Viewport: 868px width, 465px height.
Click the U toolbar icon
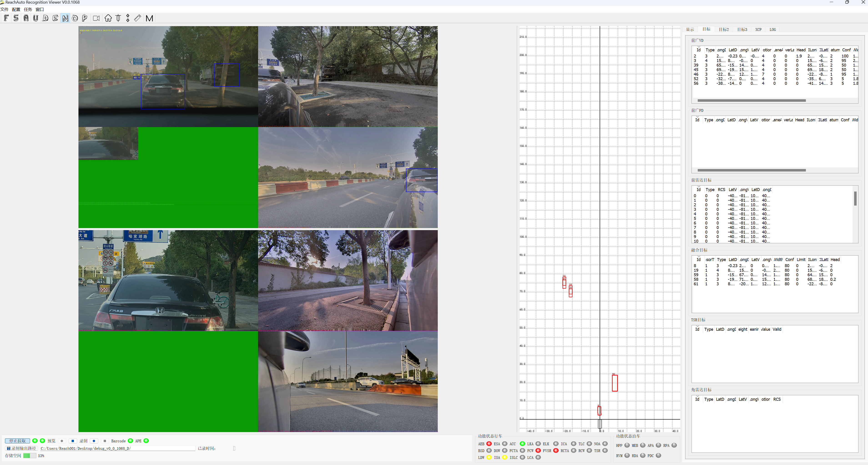(x=36, y=18)
